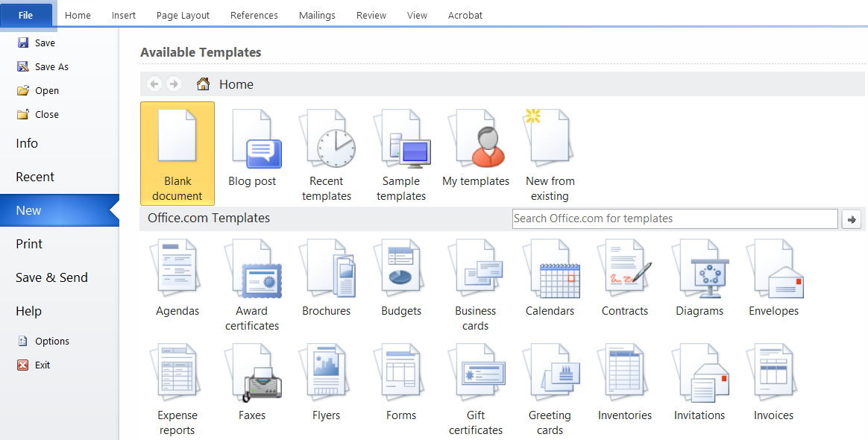This screenshot has height=440, width=868.
Task: Choose New from existing document
Action: [550, 145]
